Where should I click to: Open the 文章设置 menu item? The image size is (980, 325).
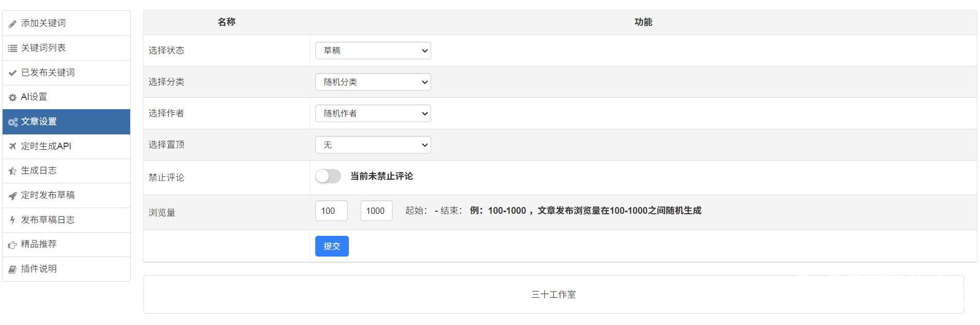click(x=66, y=122)
